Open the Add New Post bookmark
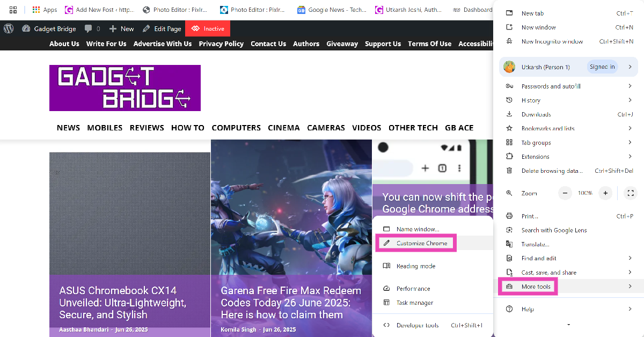 [100, 10]
